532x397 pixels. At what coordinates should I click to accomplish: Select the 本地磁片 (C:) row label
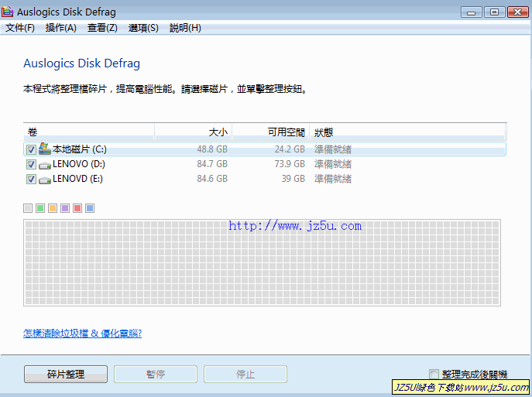(80, 149)
